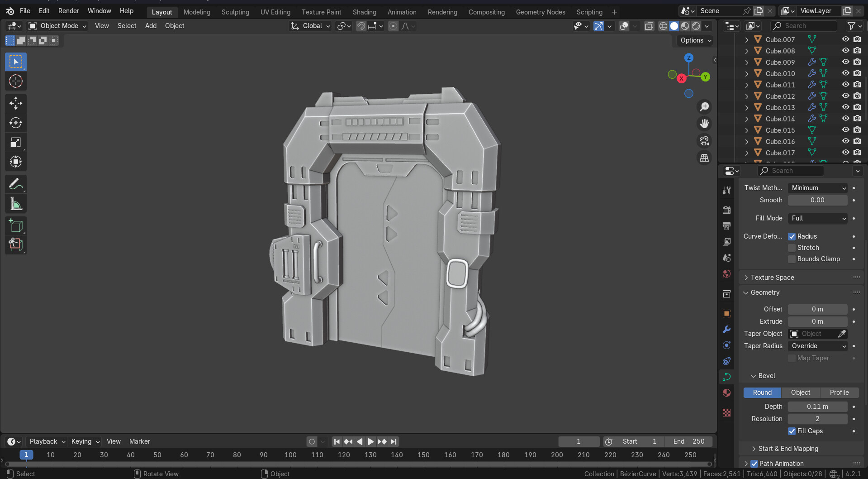Image resolution: width=868 pixels, height=479 pixels.
Task: Select the Measure tool
Action: tap(15, 203)
